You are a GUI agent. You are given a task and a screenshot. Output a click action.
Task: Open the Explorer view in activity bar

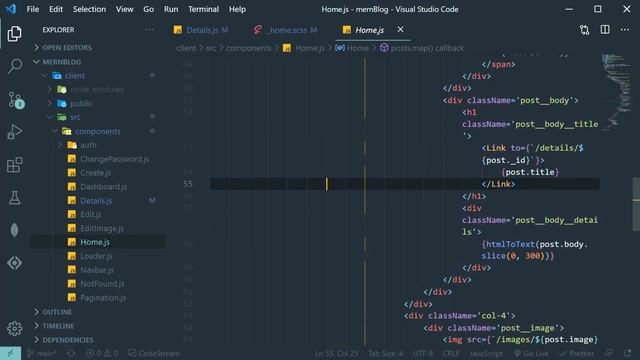click(x=14, y=33)
